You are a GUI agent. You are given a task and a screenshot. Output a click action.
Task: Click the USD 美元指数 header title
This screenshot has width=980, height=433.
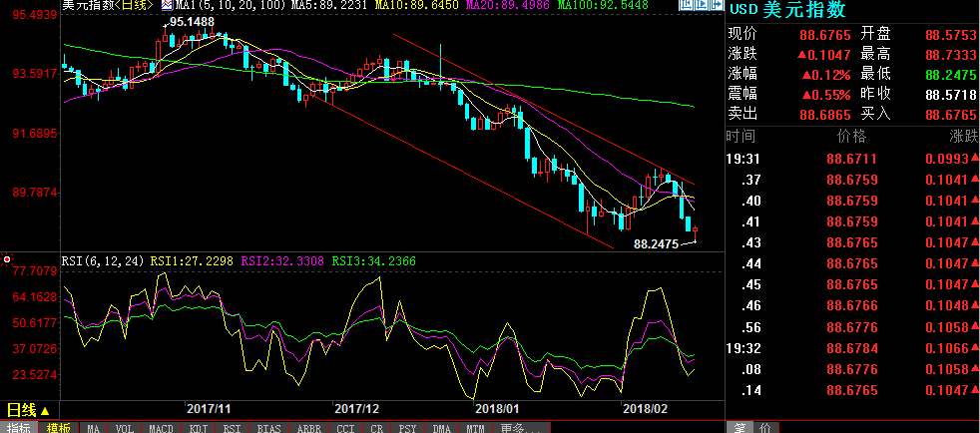coord(787,10)
